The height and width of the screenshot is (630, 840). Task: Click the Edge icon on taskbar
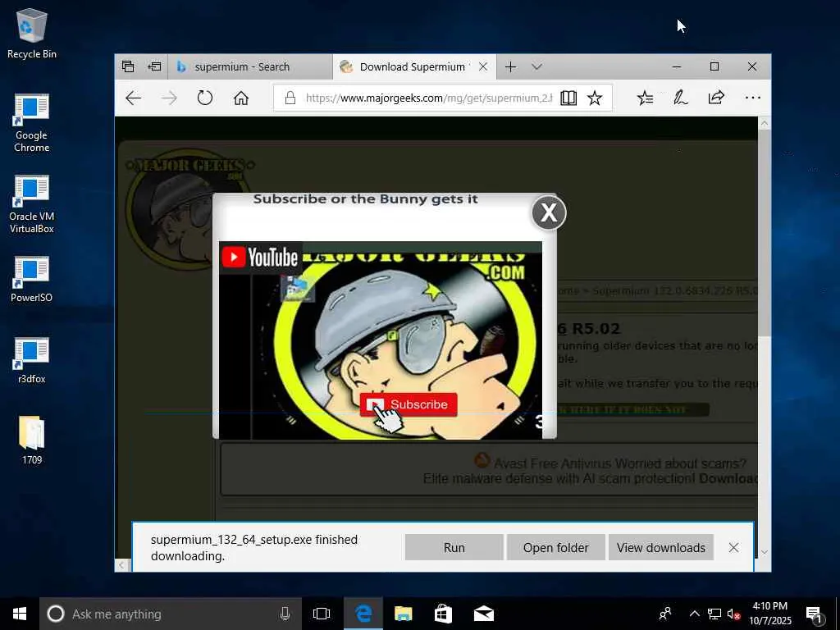click(x=363, y=614)
